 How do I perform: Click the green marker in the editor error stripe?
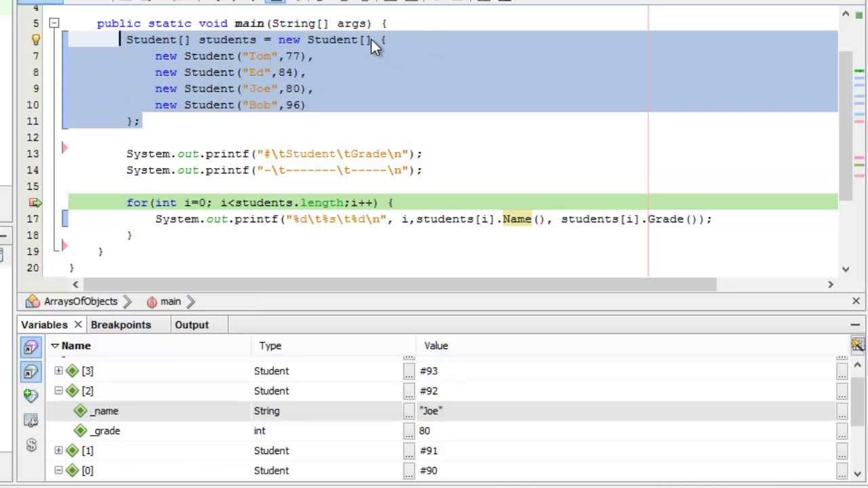859,70
